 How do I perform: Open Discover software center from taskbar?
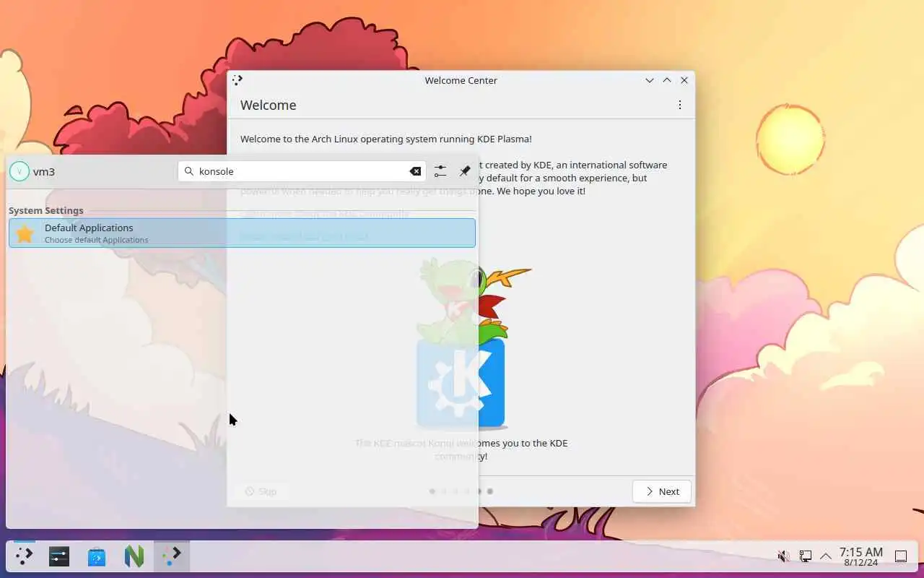tap(97, 556)
